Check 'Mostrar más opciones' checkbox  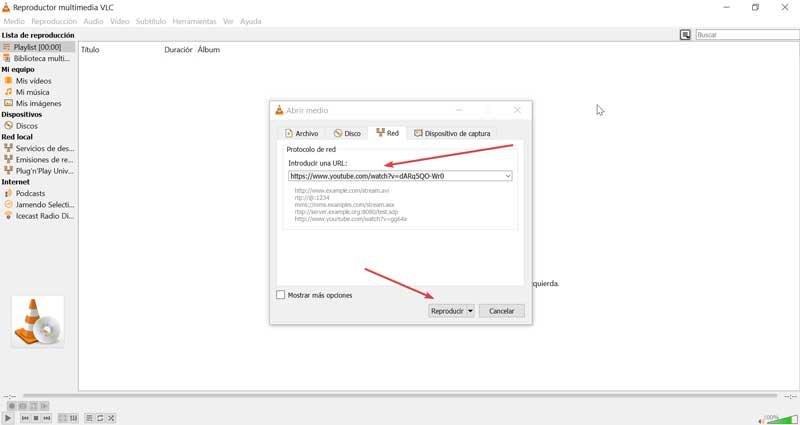(x=281, y=295)
